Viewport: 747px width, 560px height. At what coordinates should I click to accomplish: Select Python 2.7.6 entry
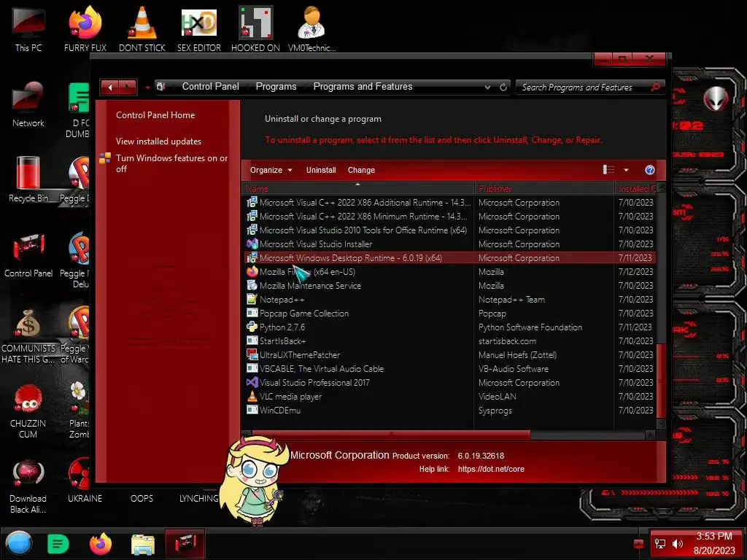pyautogui.click(x=449, y=327)
